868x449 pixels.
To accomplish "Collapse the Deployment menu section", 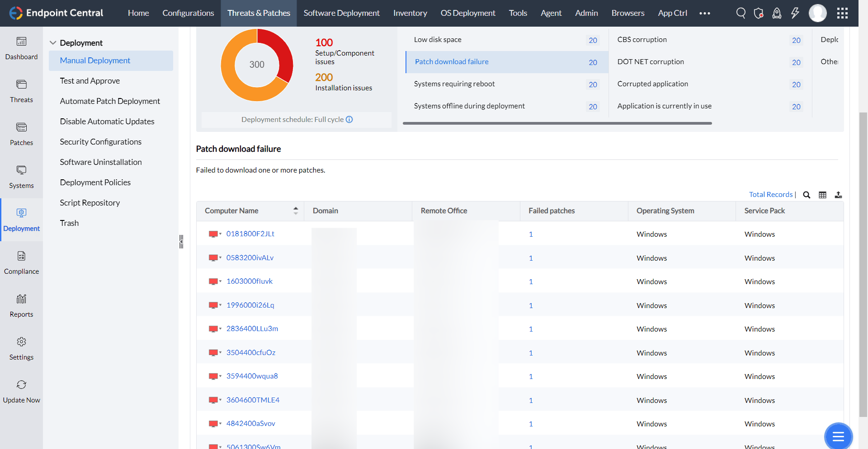I will click(53, 43).
